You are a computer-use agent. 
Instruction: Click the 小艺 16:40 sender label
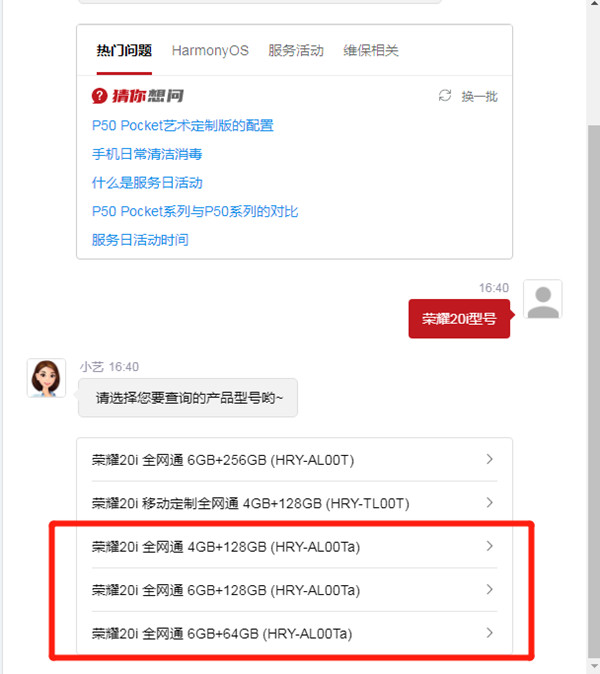point(109,367)
